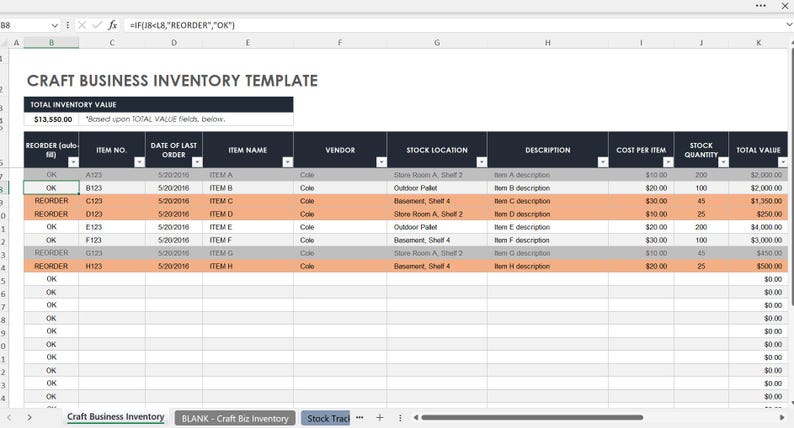Select column B header
This screenshot has height=428, width=794.
(51, 43)
